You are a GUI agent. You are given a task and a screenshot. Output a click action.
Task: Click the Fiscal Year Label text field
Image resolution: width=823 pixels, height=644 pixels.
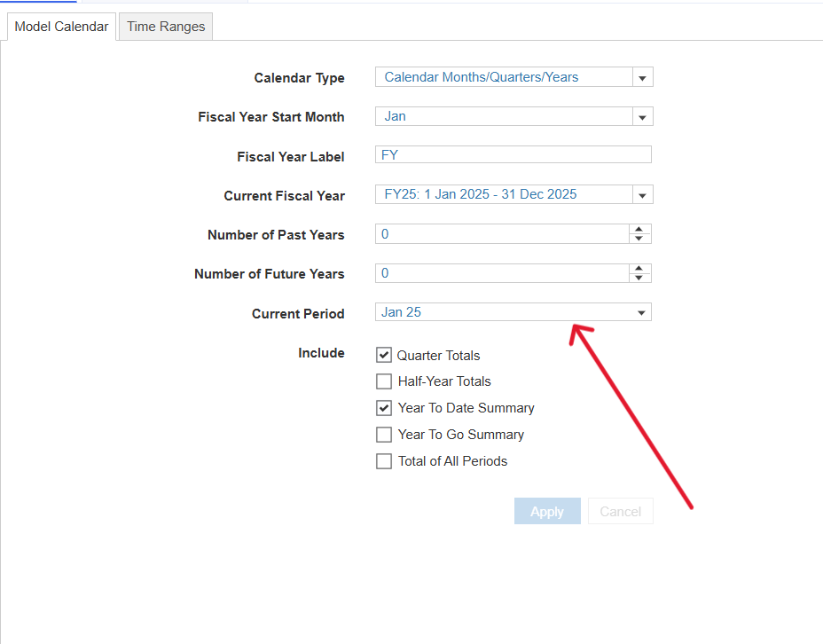(x=513, y=155)
